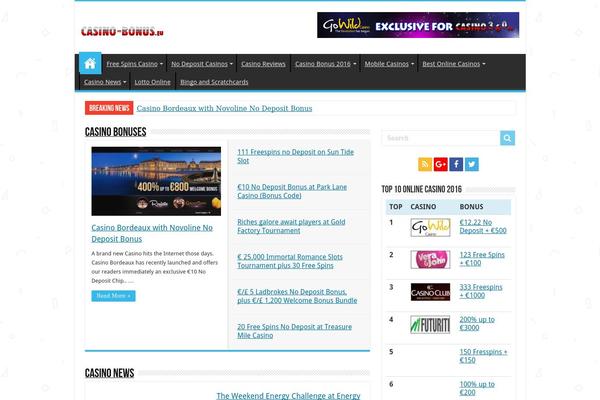600x400 pixels.
Task: Expand the Free Spins Casino menu
Action: [x=134, y=64]
